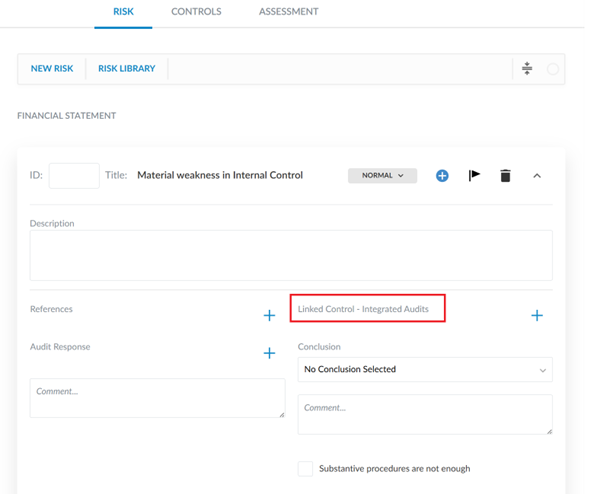
Task: Open the NORMAL severity dropdown
Action: click(383, 176)
